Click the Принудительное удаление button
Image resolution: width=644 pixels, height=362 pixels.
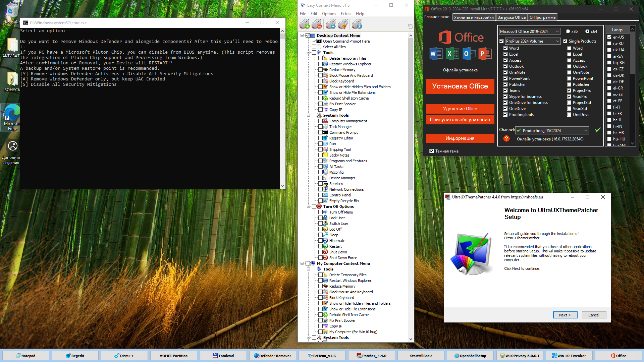(x=460, y=120)
